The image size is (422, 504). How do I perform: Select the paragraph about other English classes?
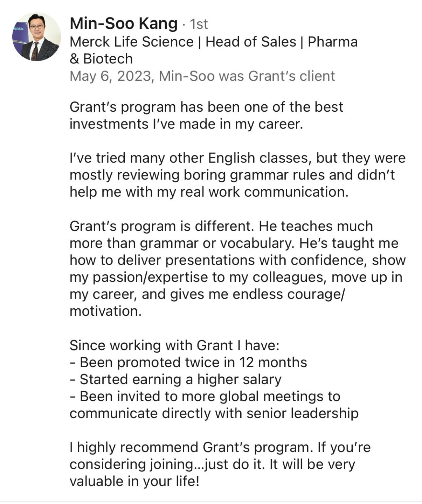[237, 175]
